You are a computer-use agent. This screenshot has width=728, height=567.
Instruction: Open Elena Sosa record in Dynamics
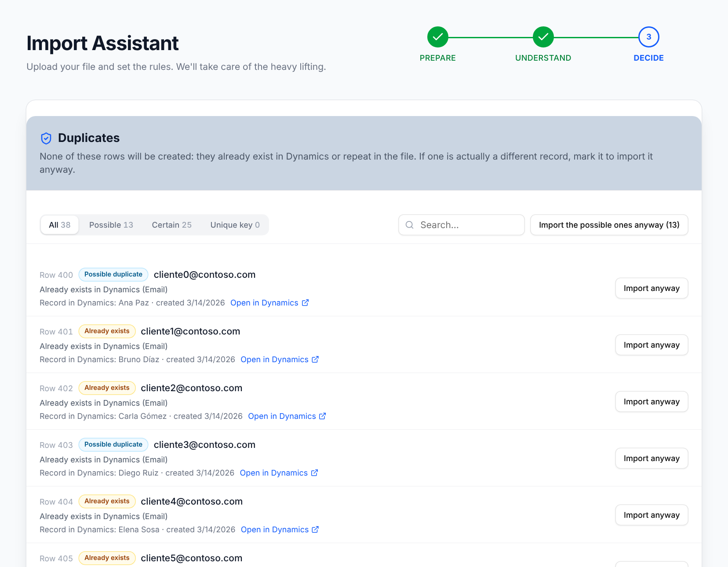pos(280,530)
